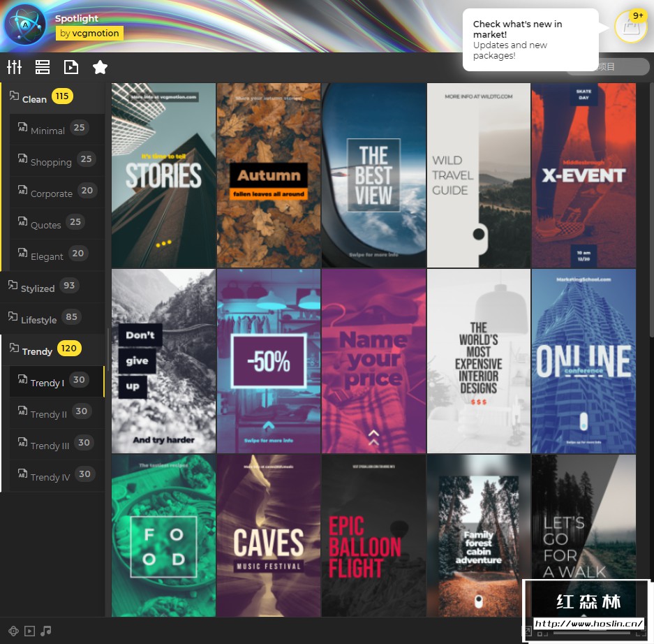654x644 pixels.
Task: Show favorites star icon
Action: pos(100,67)
